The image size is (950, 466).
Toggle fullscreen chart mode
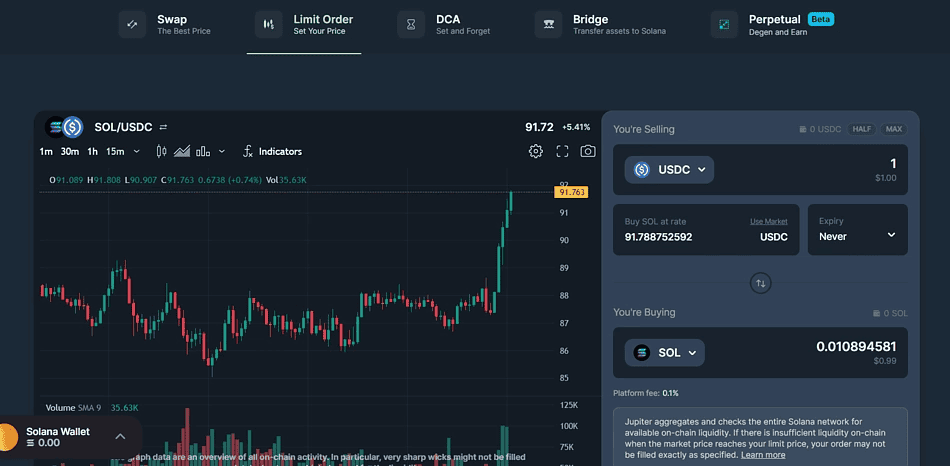562,151
